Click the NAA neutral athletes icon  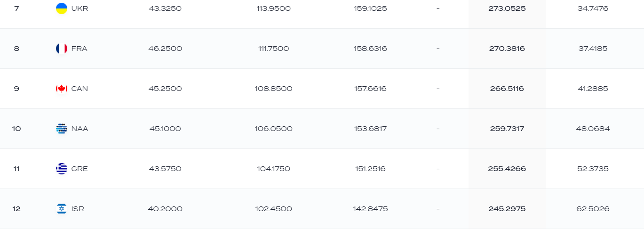62,129
